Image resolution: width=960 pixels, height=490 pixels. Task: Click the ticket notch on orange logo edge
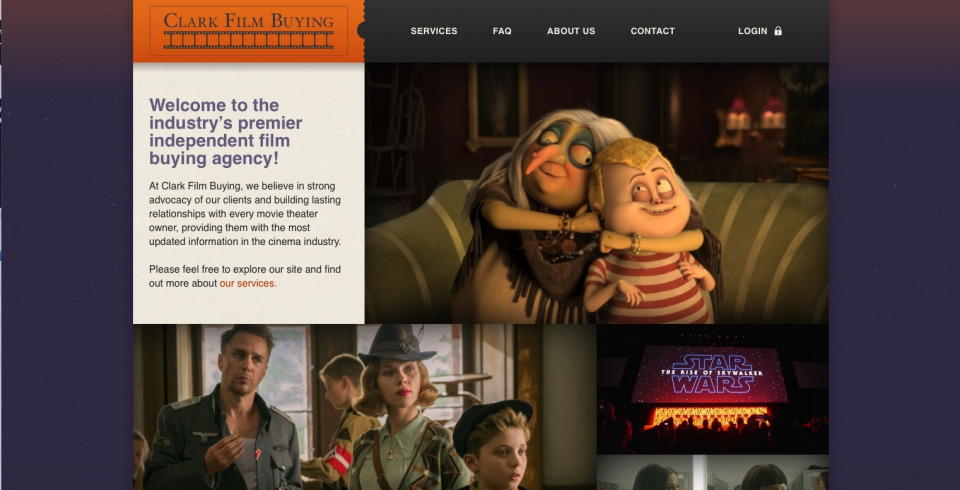[x=361, y=31]
